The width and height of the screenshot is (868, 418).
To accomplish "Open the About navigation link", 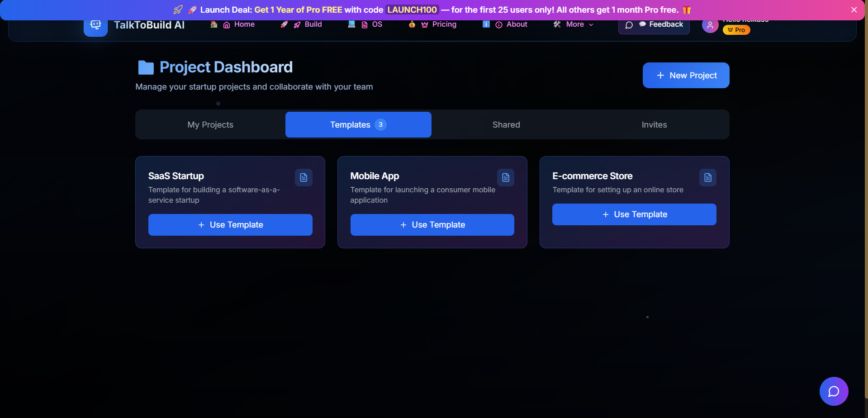I will coord(505,24).
